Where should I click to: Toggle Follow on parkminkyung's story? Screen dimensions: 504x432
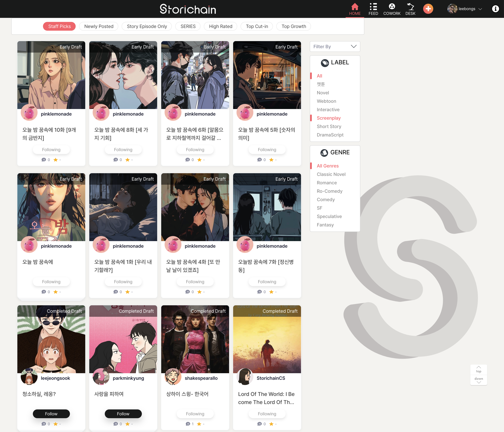123,414
